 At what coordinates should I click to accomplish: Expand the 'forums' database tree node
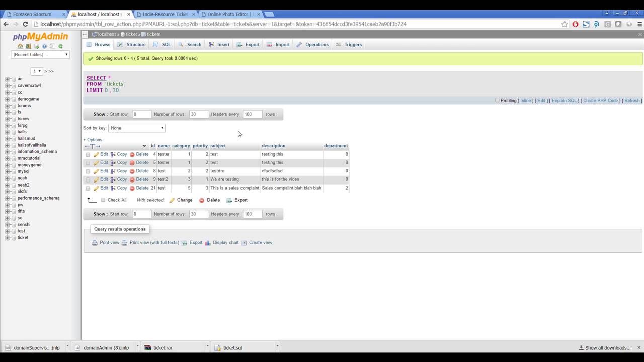pyautogui.click(x=7, y=106)
